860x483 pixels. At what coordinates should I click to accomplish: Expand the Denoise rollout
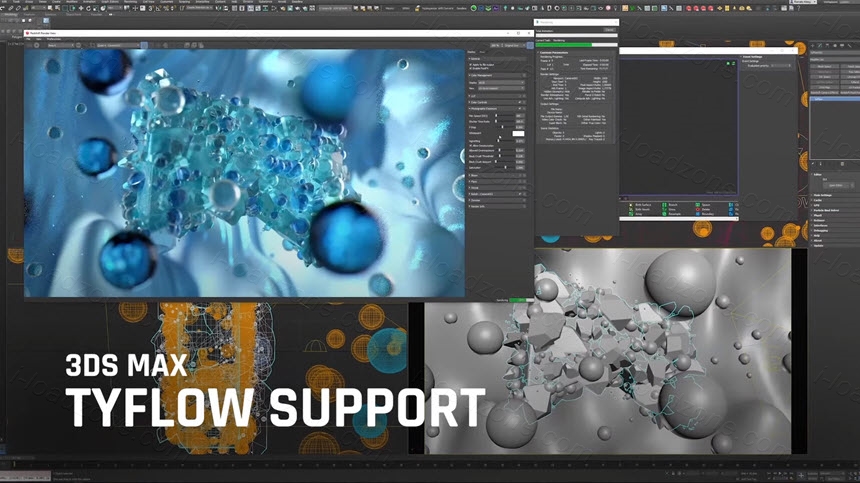tap(497, 200)
